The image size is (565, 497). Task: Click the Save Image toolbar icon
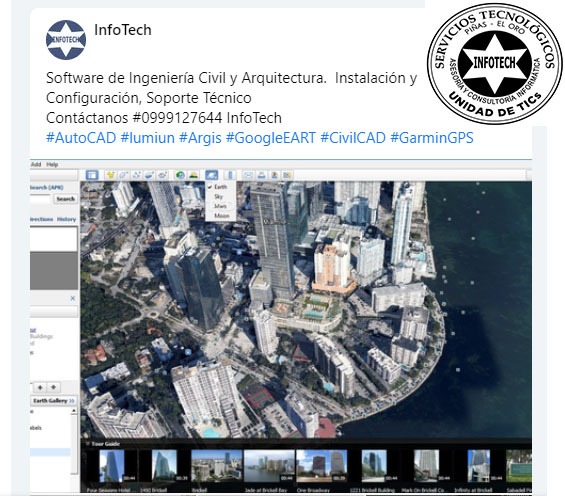coord(274,175)
